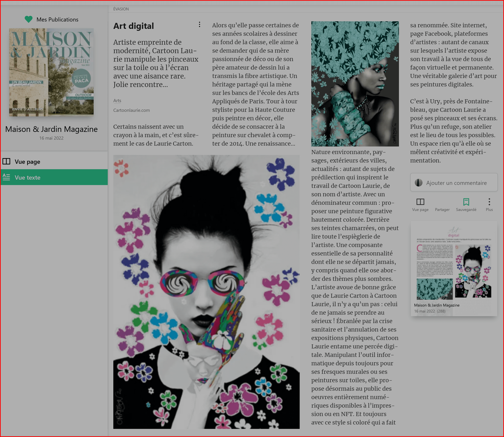Click into the Ajouter un commentaire field
The width and height of the screenshot is (504, 437).
(x=456, y=183)
